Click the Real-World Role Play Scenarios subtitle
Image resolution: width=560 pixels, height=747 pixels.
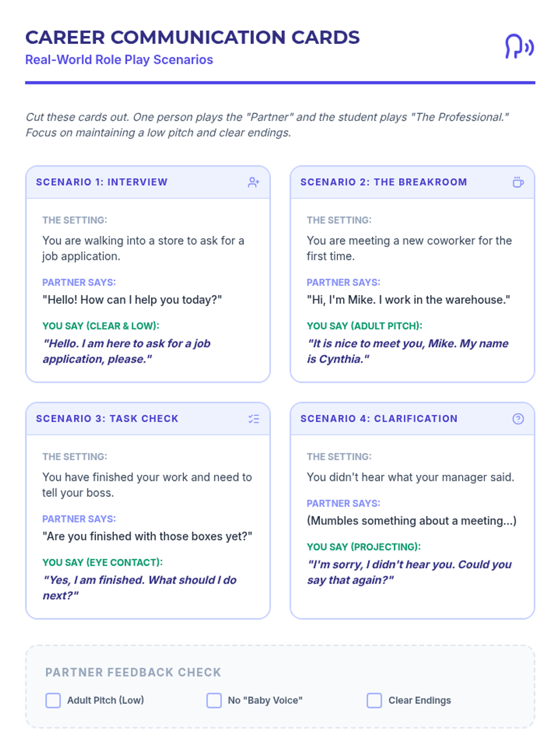click(119, 60)
